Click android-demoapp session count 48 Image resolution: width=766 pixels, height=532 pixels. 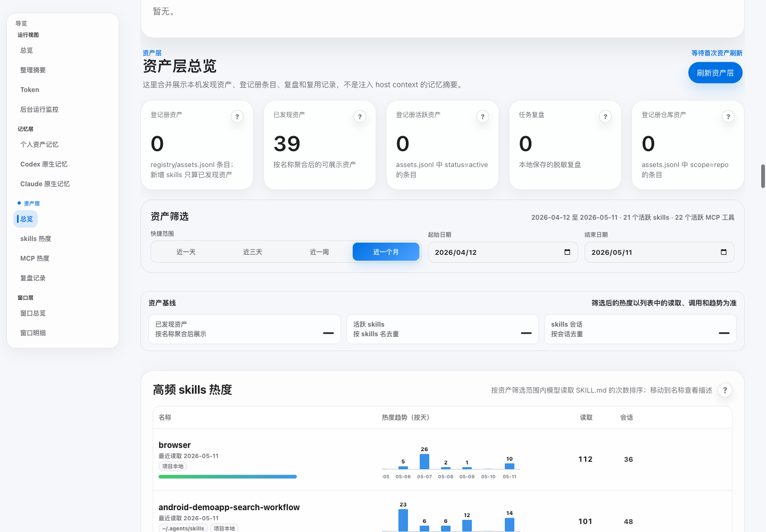click(x=629, y=521)
